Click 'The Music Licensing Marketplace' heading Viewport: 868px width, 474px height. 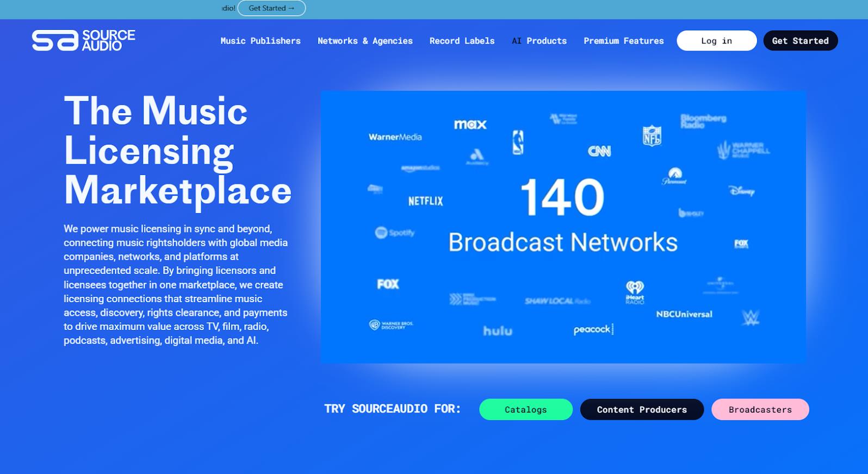click(x=177, y=151)
